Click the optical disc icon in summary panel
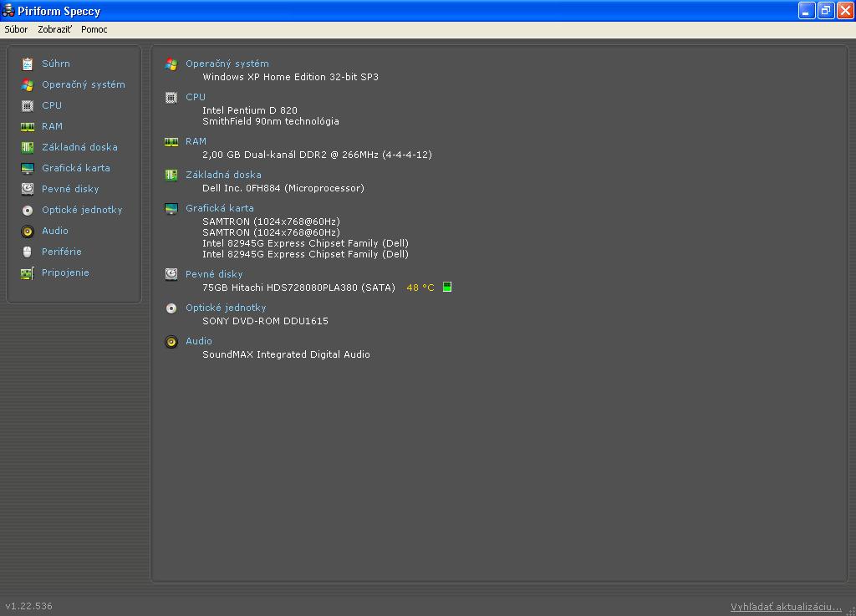This screenshot has height=616, width=856. coord(171,308)
